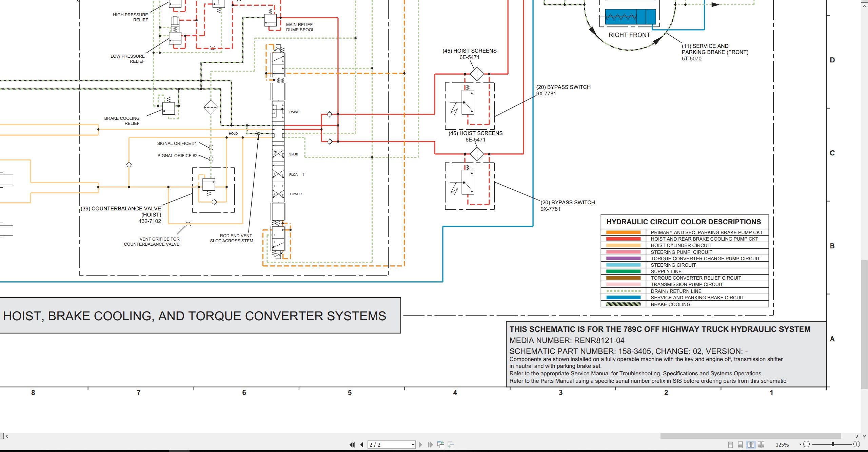This screenshot has height=452, width=868.
Task: Open the page number 2 / 2 dropdown
Action: tap(413, 445)
